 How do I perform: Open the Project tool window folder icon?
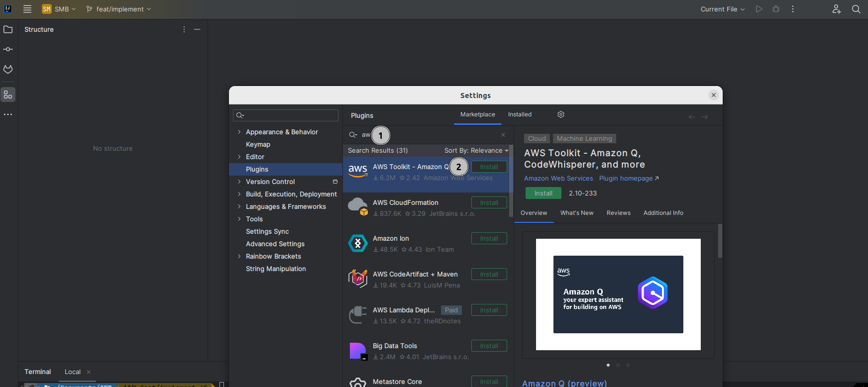pyautogui.click(x=8, y=29)
